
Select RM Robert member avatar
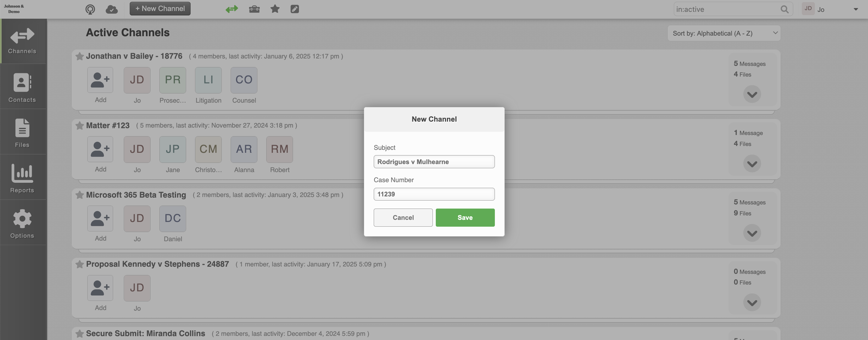coord(280,149)
